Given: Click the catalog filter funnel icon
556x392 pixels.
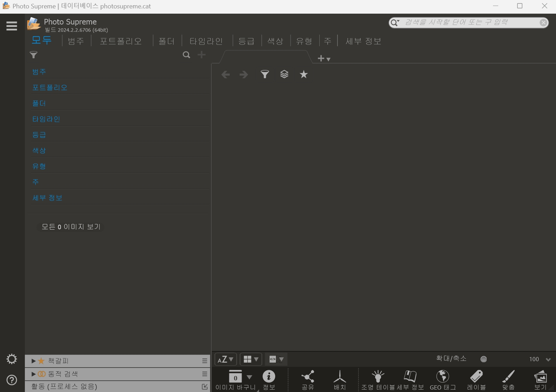Looking at the screenshot, I should 34,55.
